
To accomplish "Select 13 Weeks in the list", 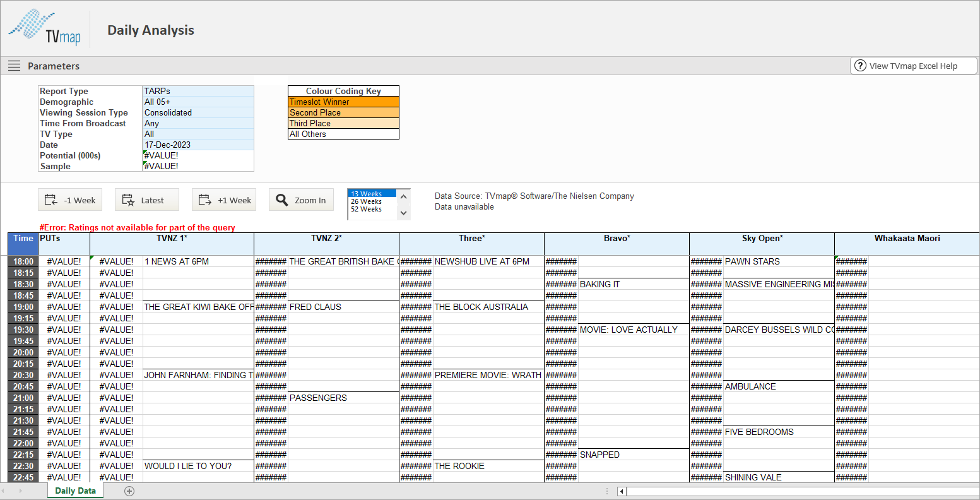I will [372, 194].
